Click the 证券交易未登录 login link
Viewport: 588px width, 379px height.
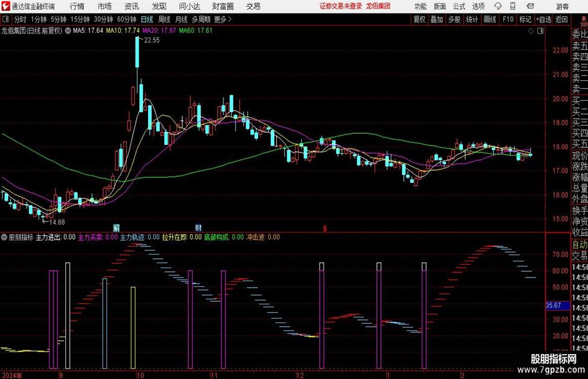click(341, 6)
